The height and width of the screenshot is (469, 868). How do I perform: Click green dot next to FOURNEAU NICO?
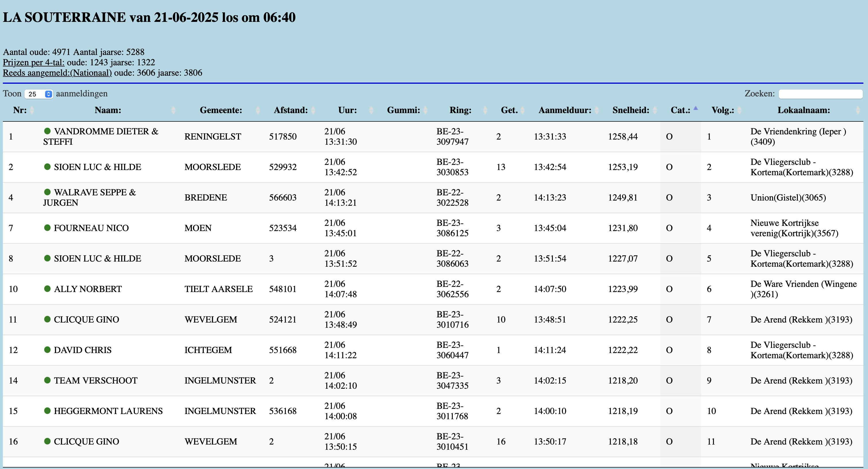pyautogui.click(x=47, y=228)
